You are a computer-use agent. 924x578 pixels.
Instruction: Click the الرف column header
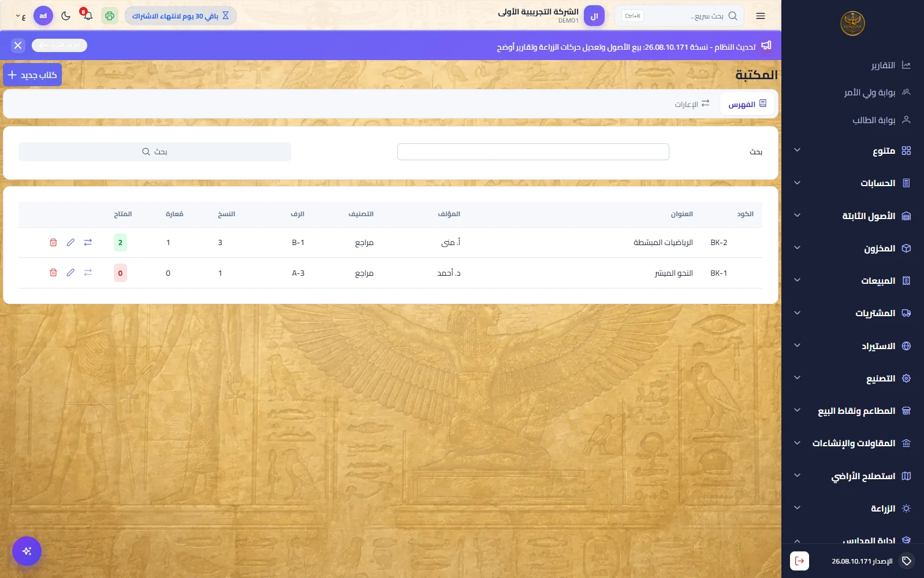(x=297, y=214)
